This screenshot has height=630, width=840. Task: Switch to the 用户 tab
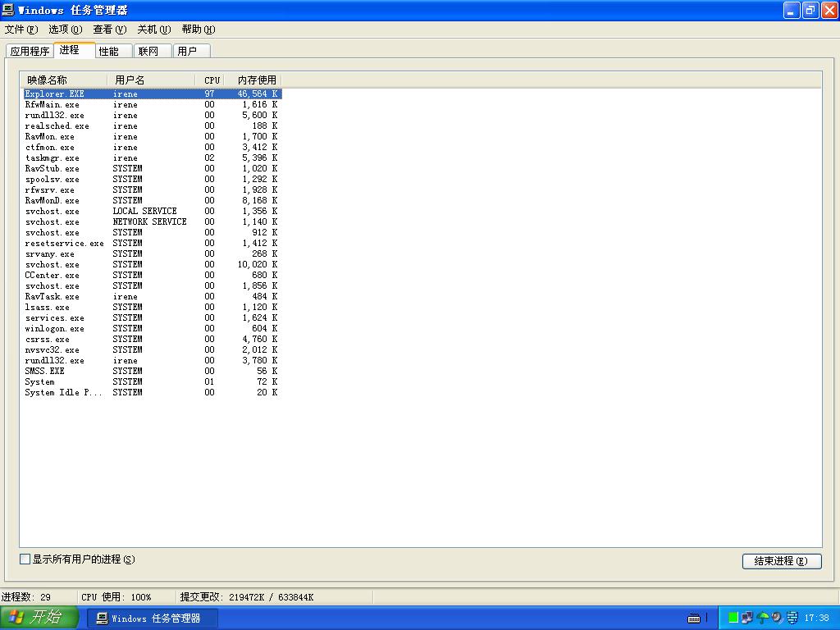[191, 52]
